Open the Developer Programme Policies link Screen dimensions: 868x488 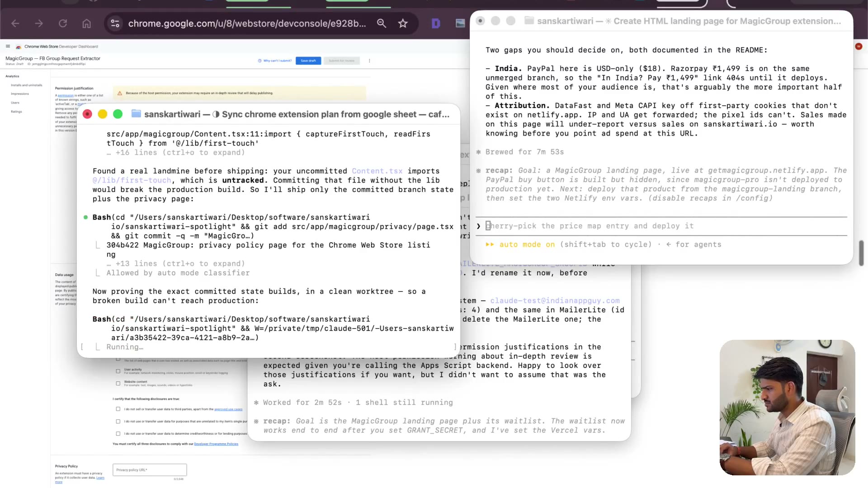pos(216,444)
